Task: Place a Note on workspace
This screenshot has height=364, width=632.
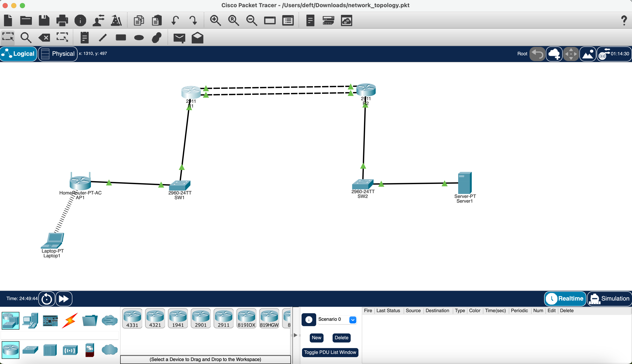Action: tap(85, 38)
